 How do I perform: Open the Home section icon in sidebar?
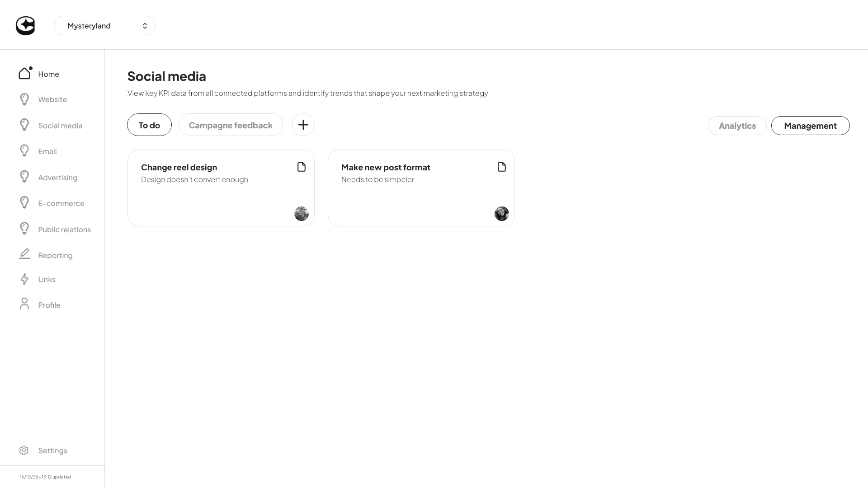coord(25,73)
